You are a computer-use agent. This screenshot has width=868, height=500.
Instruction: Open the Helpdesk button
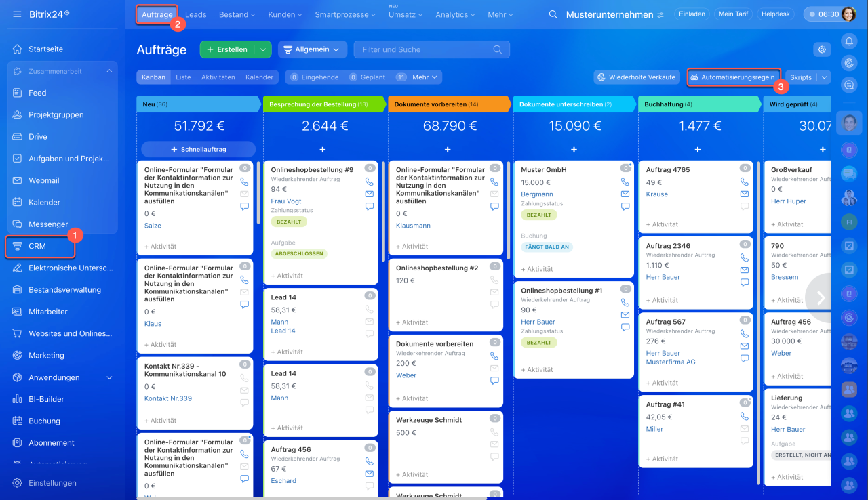(776, 14)
